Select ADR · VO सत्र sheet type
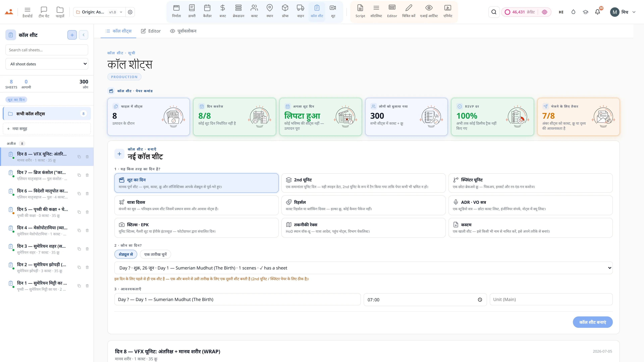 click(530, 205)
